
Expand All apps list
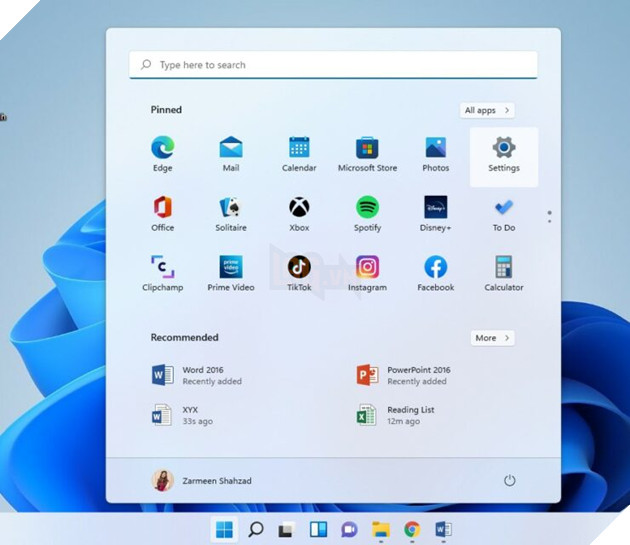487,110
